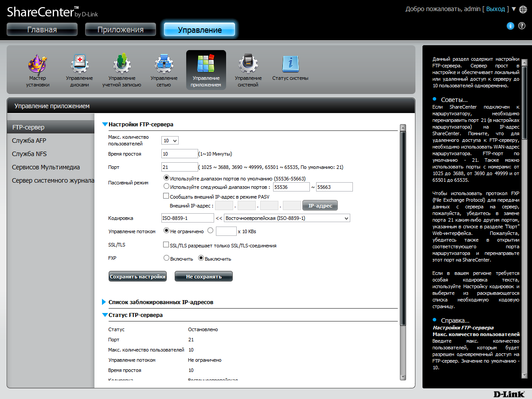The height and width of the screenshot is (399, 532).
Task: Click the globe language icon
Action: [523, 9]
